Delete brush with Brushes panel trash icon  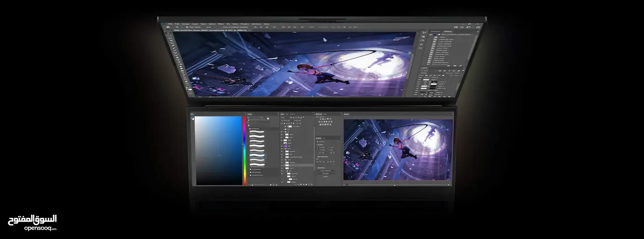tap(277, 185)
